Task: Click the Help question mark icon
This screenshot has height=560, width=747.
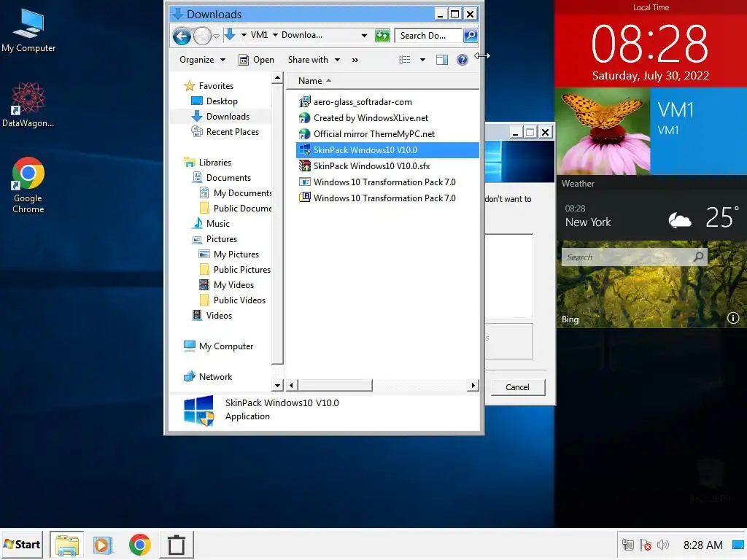Action: [x=462, y=60]
